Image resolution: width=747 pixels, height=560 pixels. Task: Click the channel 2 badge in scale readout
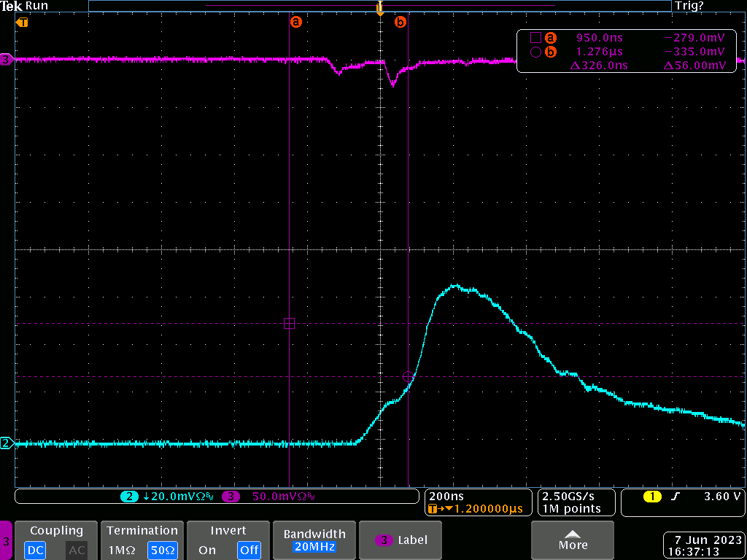pos(129,497)
